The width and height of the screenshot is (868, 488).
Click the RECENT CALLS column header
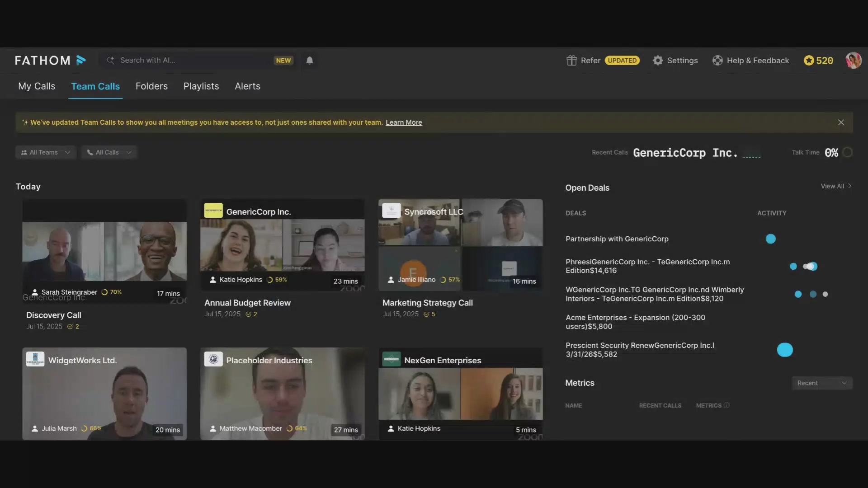pos(660,406)
